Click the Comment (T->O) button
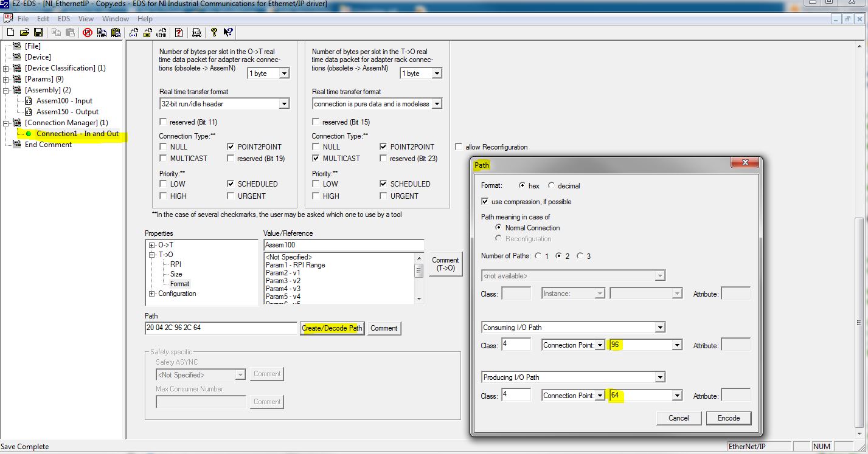This screenshot has height=454, width=868. pyautogui.click(x=445, y=264)
